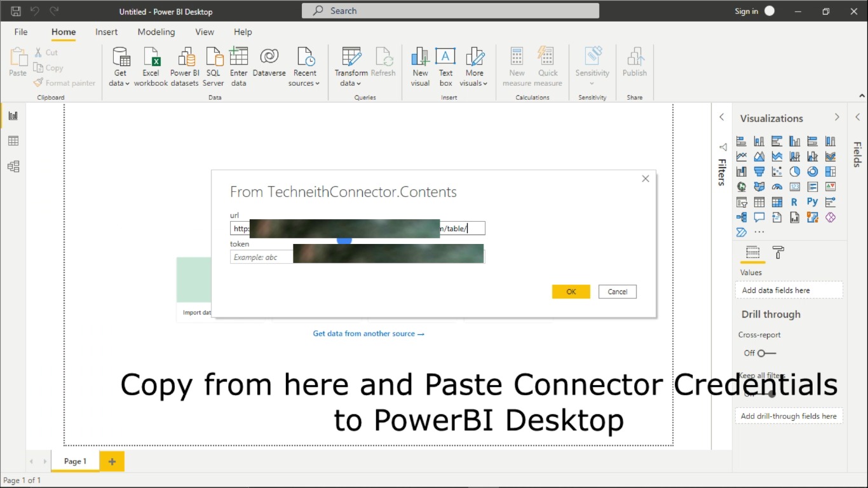Image resolution: width=868 pixels, height=488 pixels.
Task: Click the New measure icon
Action: [517, 67]
